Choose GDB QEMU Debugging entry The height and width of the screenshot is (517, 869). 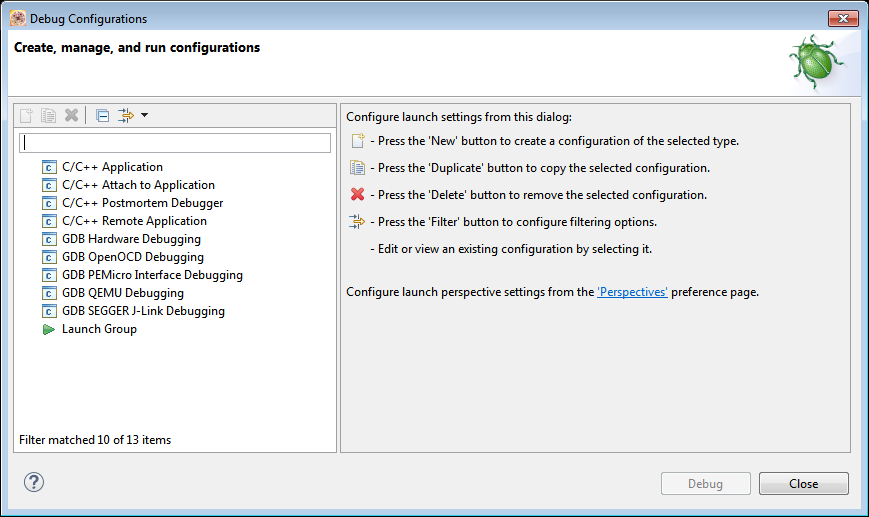(x=122, y=293)
